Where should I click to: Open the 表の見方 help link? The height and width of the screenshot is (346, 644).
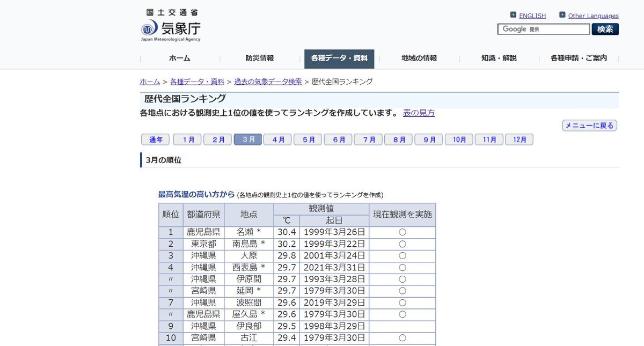(x=419, y=113)
